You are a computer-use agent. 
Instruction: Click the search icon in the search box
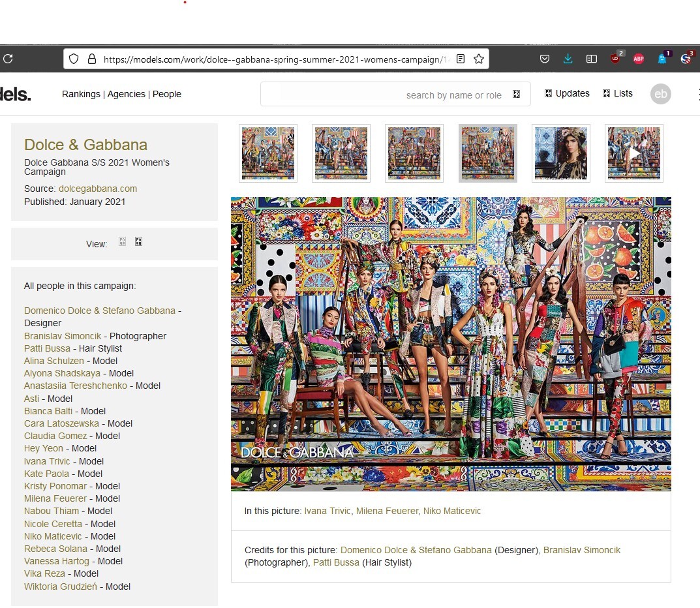tap(517, 94)
